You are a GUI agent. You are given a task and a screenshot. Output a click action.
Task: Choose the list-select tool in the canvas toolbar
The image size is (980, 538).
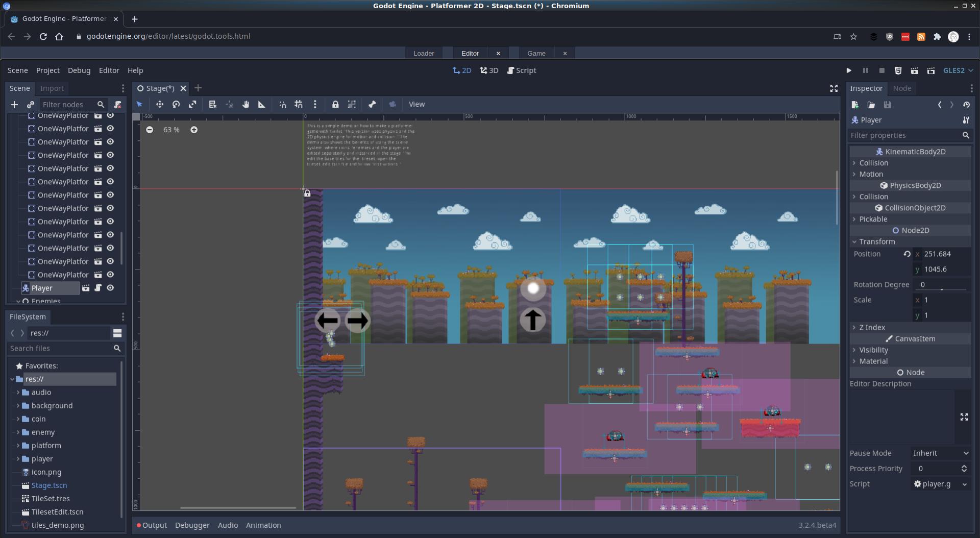point(213,104)
